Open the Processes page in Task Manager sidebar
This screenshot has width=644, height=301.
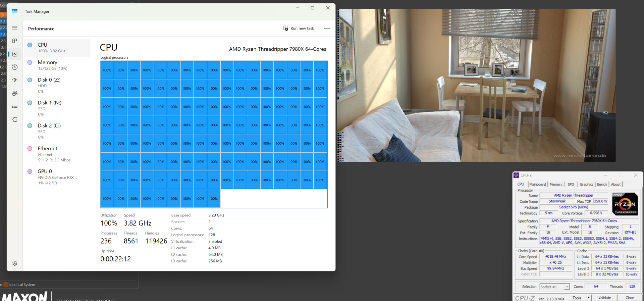click(x=15, y=41)
